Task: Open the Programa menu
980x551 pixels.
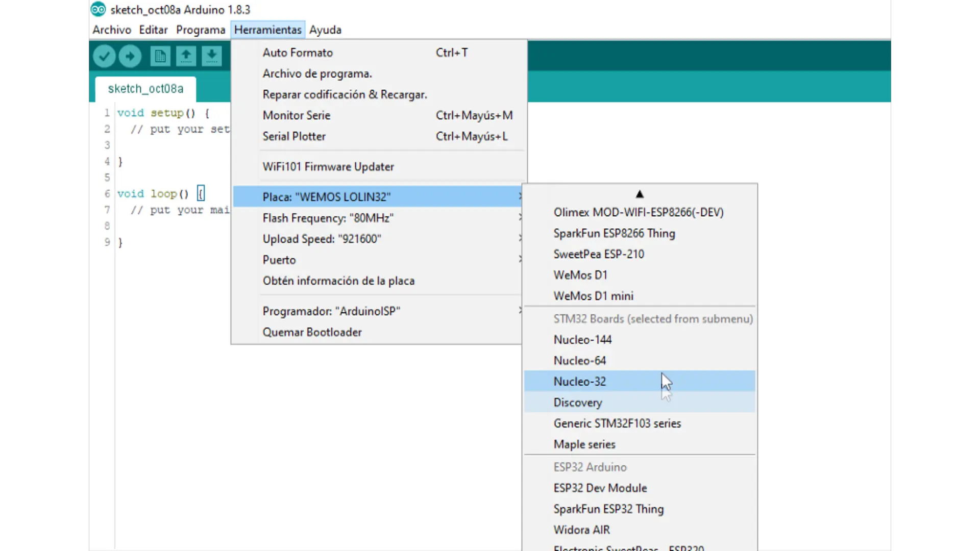Action: pos(201,30)
